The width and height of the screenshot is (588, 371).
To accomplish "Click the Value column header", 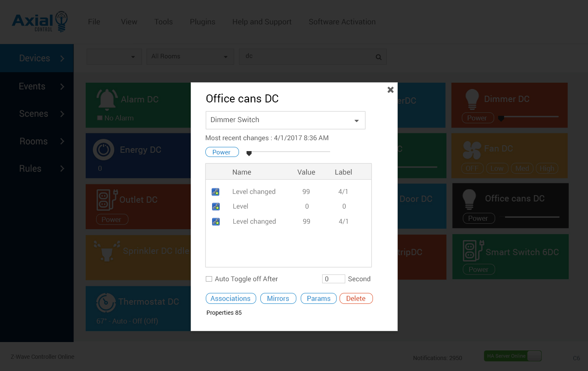I will [306, 172].
